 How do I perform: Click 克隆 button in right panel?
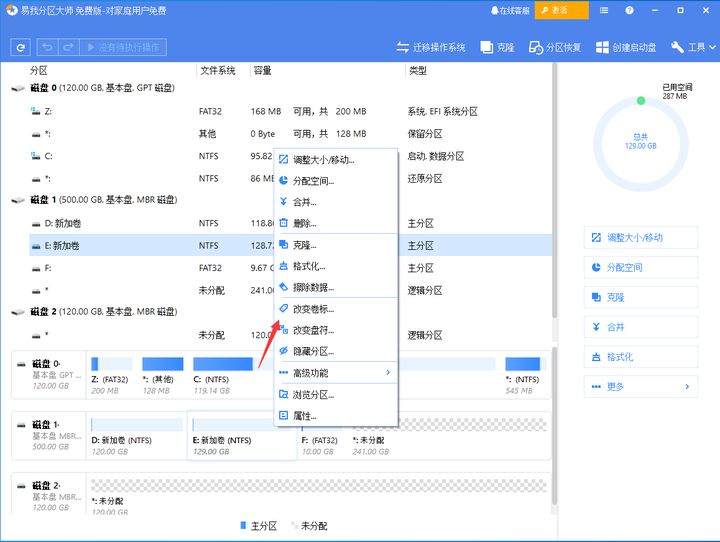[641, 297]
